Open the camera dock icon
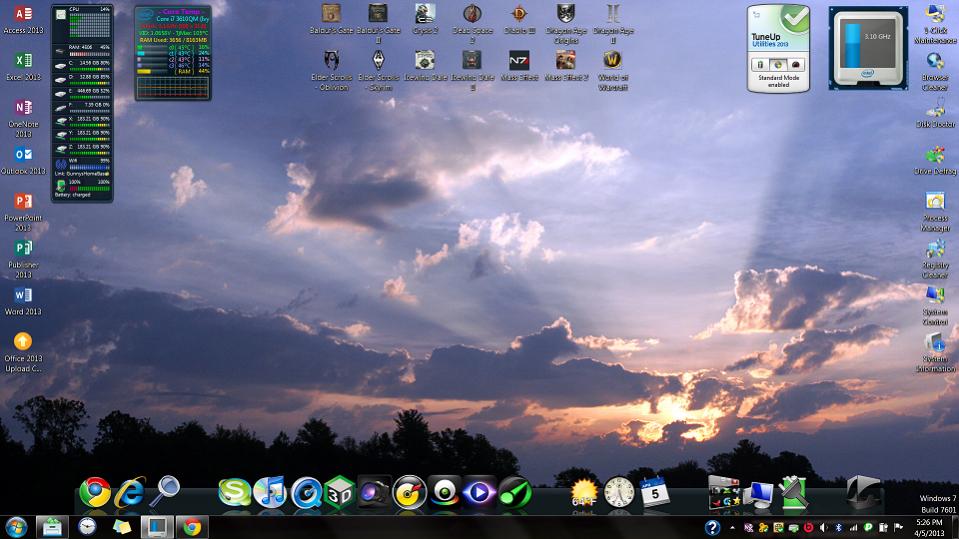 (374, 493)
